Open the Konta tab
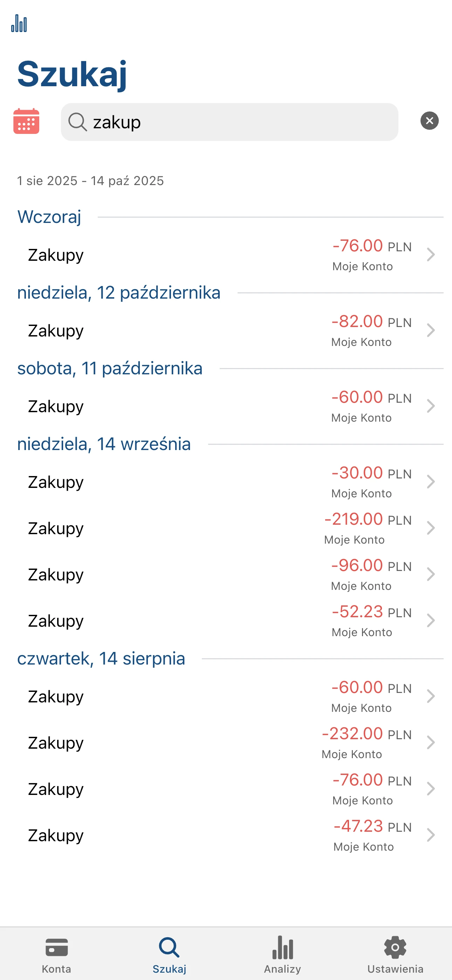 click(x=56, y=954)
